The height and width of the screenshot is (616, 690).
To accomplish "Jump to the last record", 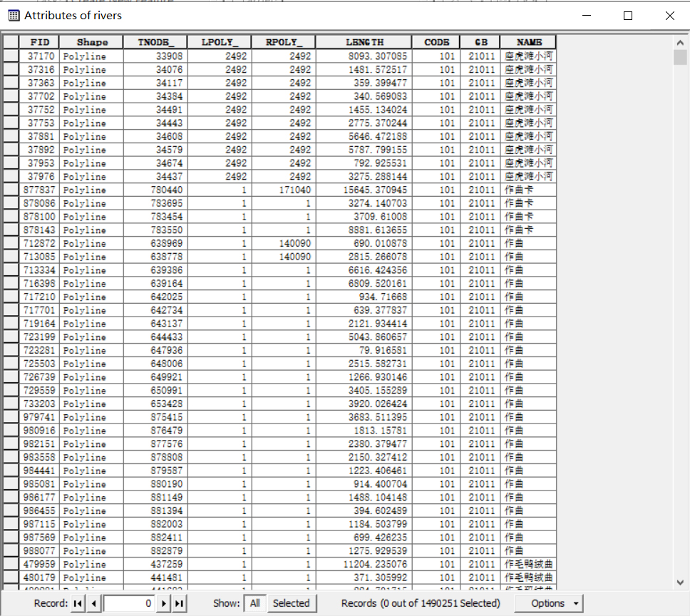I will [x=180, y=603].
